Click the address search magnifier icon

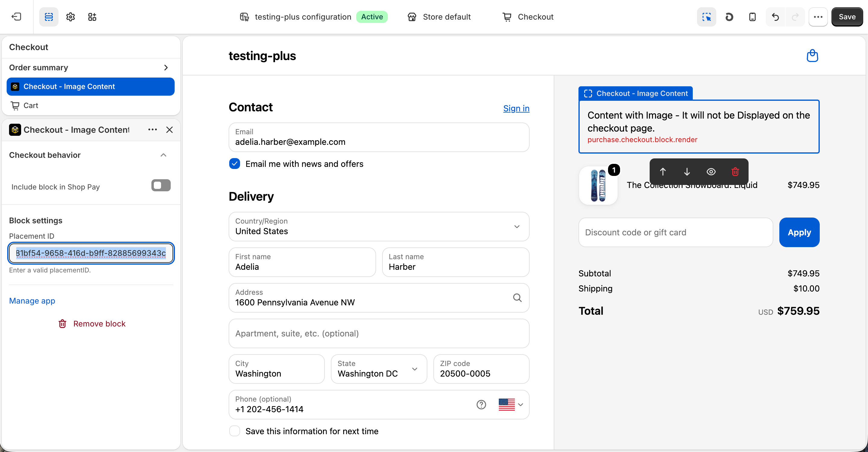pyautogui.click(x=517, y=298)
